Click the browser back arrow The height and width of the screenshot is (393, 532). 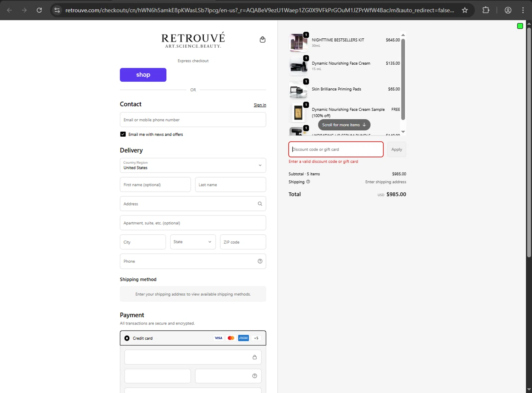point(10,10)
